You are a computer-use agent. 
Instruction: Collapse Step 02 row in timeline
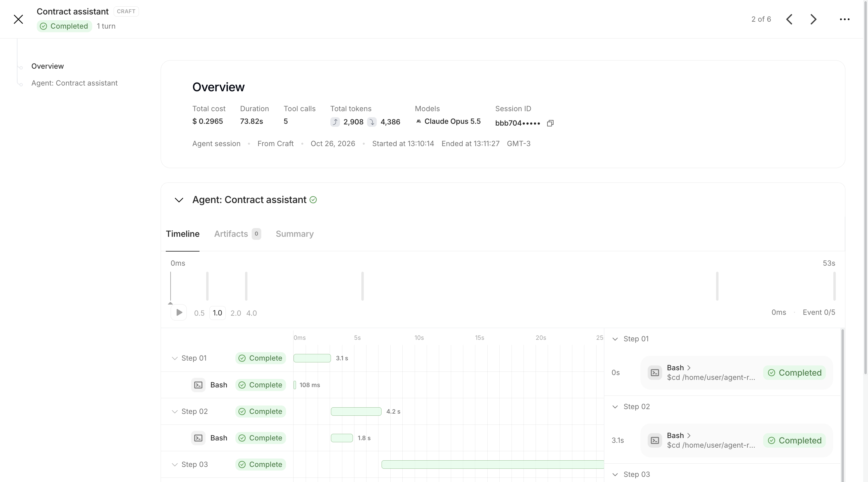(175, 412)
